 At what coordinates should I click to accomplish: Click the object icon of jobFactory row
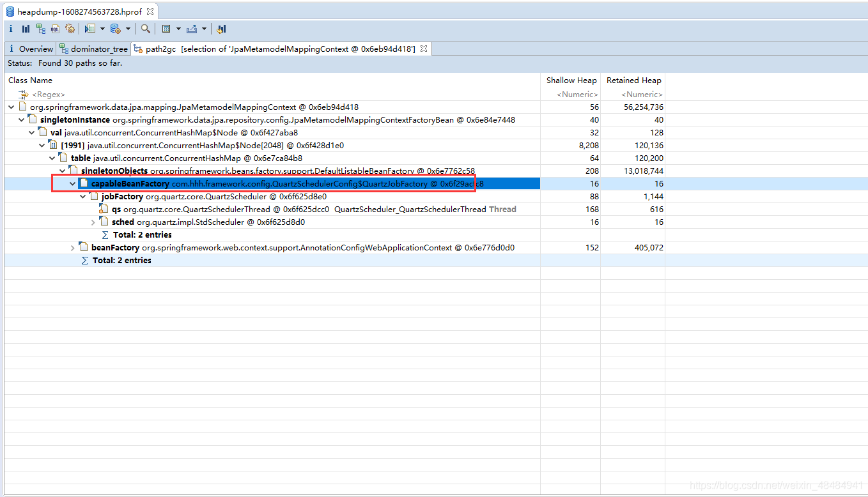pos(94,196)
